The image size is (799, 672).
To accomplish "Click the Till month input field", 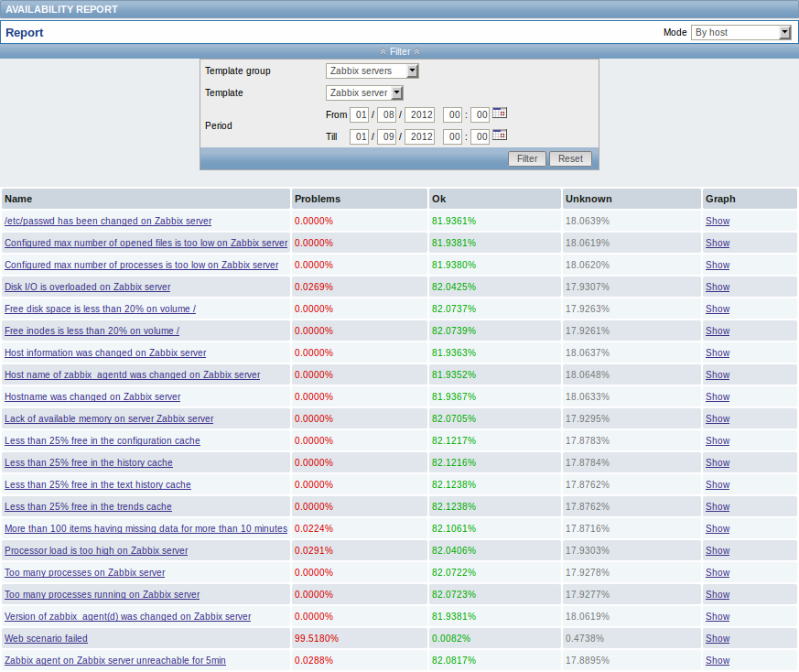I will 387,136.
